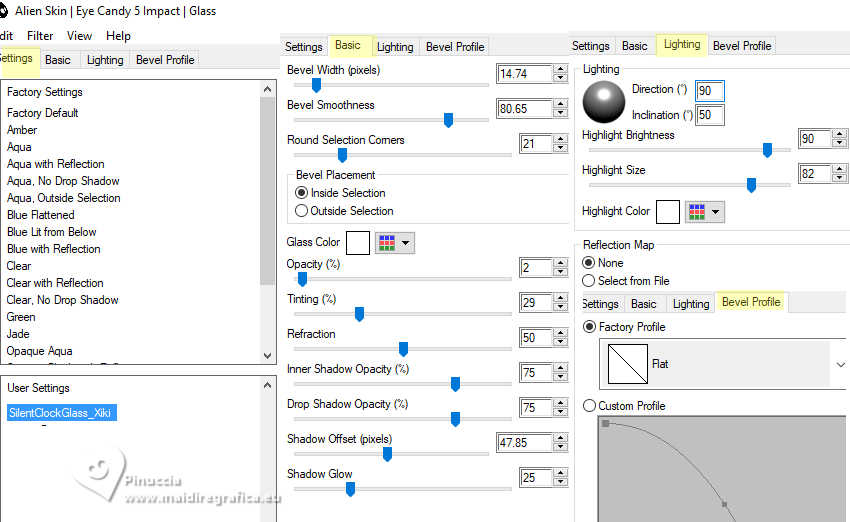Click the Highlight Brightness slider handle

(x=767, y=150)
